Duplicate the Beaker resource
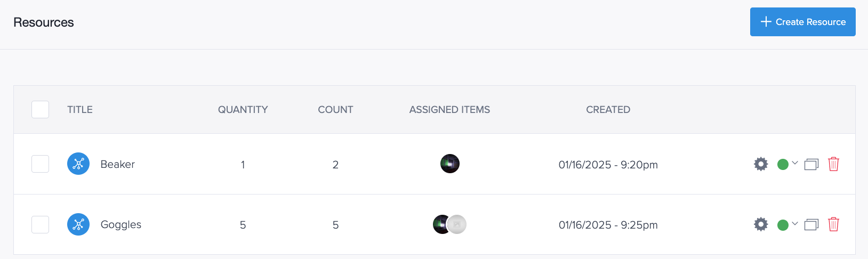 (811, 164)
